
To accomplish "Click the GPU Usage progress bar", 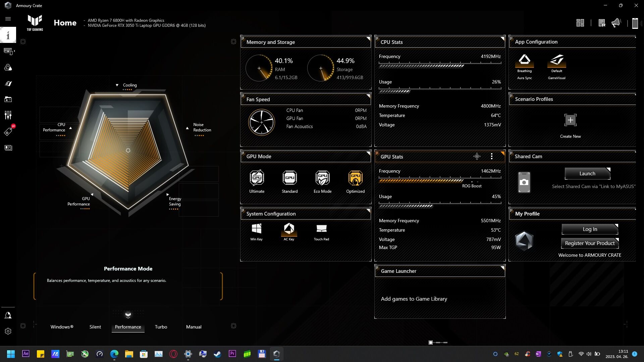I will pyautogui.click(x=440, y=204).
